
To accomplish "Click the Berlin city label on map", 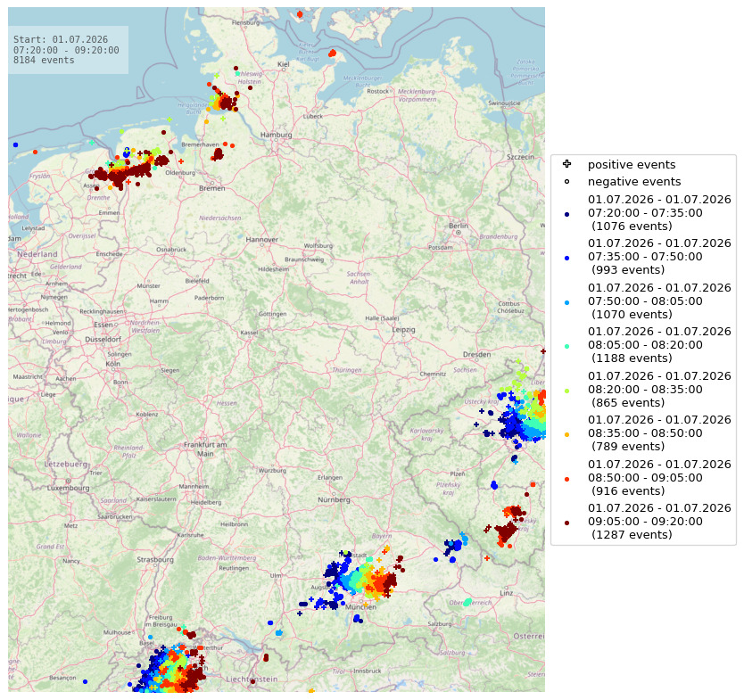I will (459, 226).
